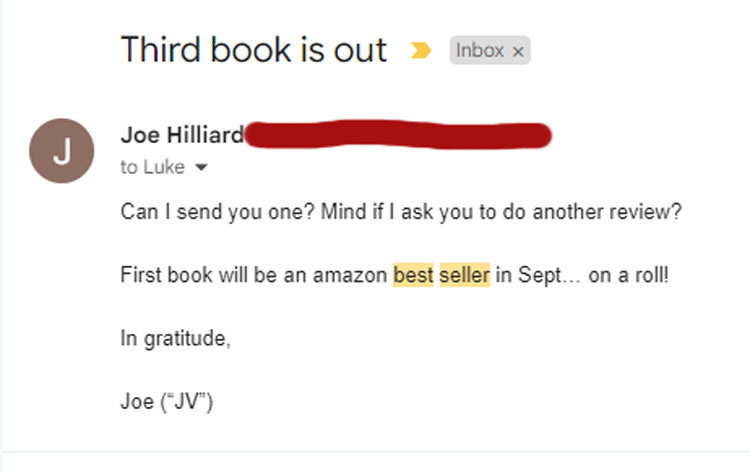
Task: Click the Inbox label chip
Action: [x=490, y=50]
